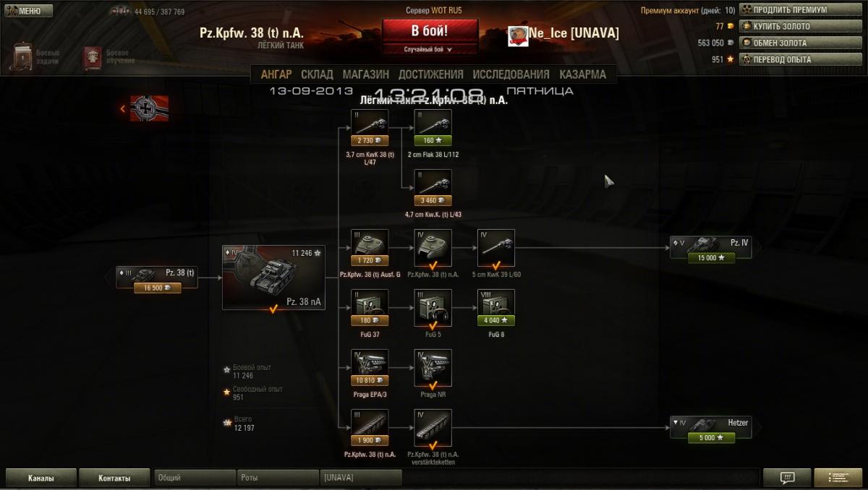Select the 2 cm Flak 38 L/112 gun module
The width and height of the screenshot is (868, 490).
(433, 128)
